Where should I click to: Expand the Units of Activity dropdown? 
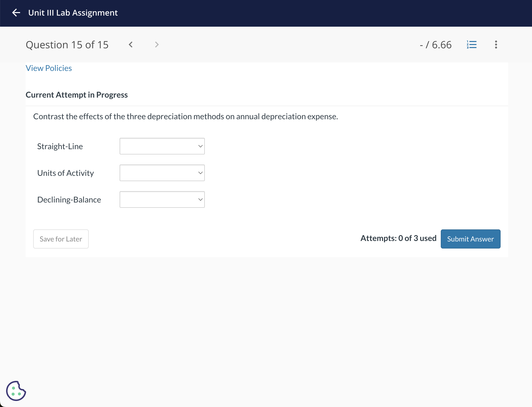pyautogui.click(x=162, y=172)
